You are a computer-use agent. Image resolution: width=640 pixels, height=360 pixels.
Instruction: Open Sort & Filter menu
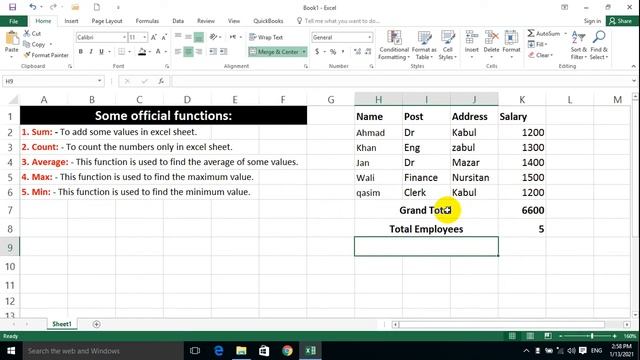coord(578,45)
